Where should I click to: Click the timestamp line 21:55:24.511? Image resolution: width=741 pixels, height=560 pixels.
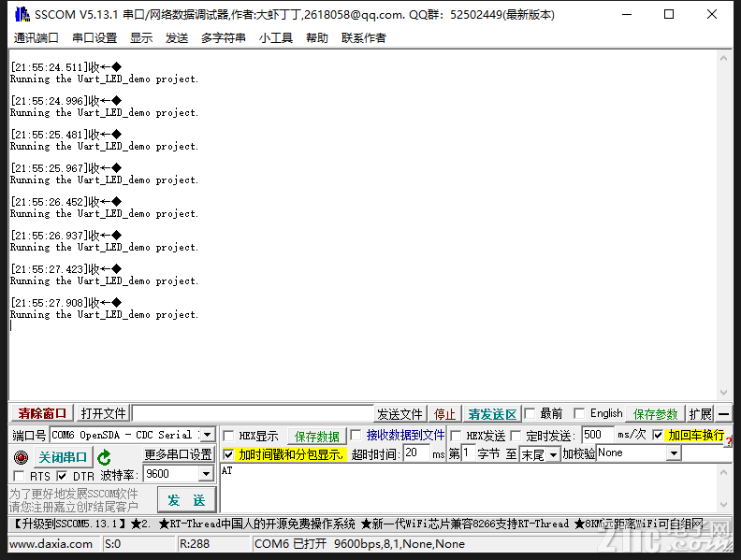coord(66,67)
